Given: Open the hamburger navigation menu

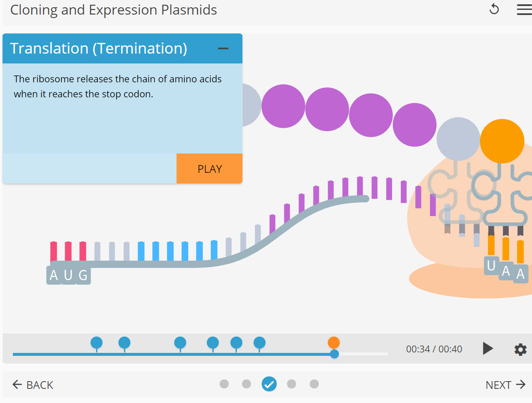Looking at the screenshot, I should tap(524, 9).
